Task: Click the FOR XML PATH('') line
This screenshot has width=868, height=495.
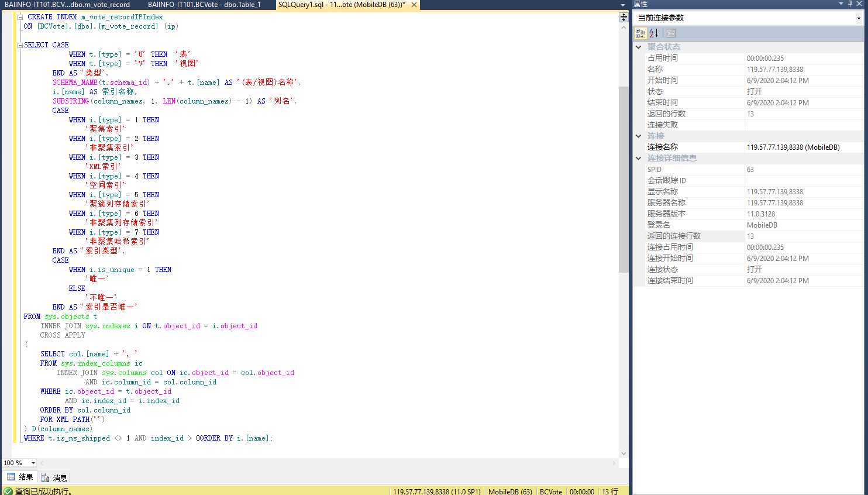Action: 73,420
